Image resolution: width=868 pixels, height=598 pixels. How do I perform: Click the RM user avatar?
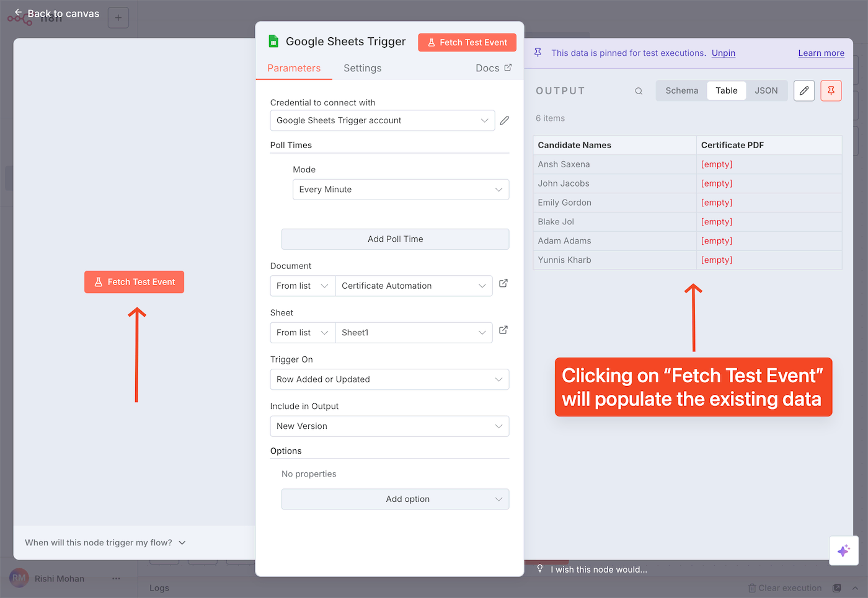[x=19, y=578]
